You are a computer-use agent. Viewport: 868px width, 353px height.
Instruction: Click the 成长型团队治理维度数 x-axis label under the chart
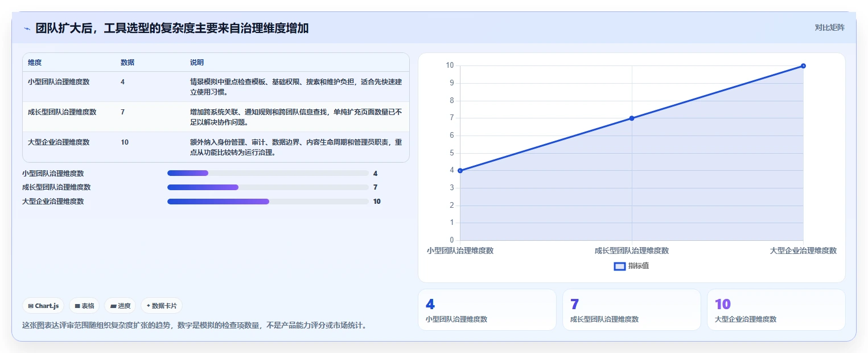coord(632,251)
